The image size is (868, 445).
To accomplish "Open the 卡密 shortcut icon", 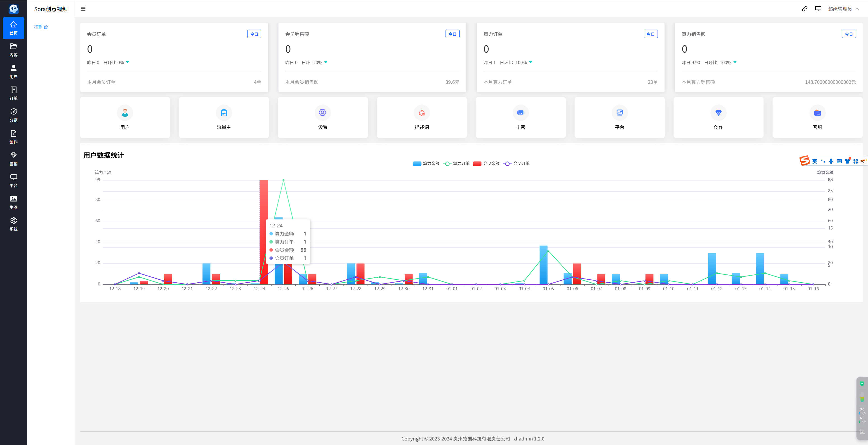I will click(521, 113).
